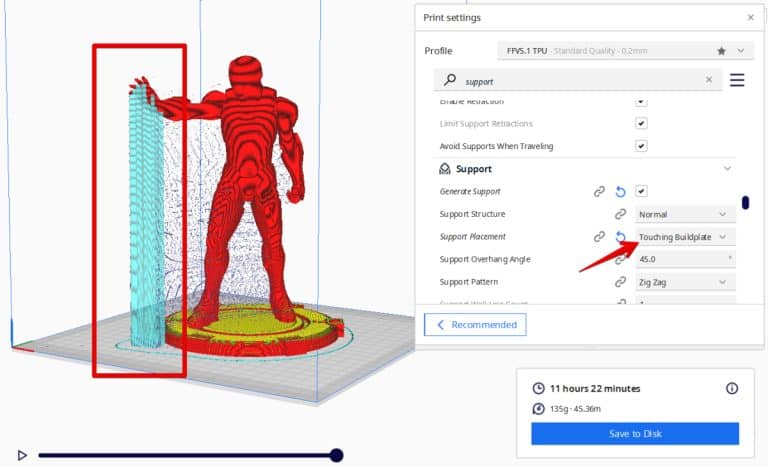The width and height of the screenshot is (768, 467).
Task: Uncheck Generate Support checkbox
Action: (641, 191)
